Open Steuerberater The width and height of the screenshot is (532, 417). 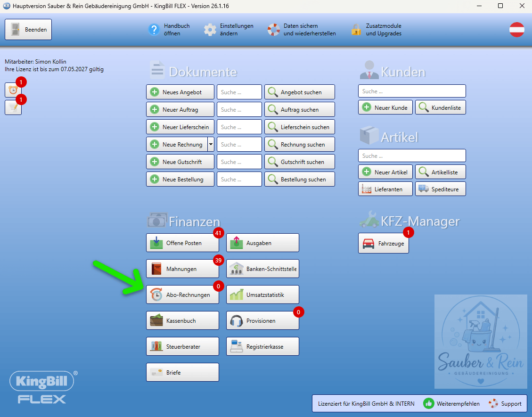tap(182, 346)
